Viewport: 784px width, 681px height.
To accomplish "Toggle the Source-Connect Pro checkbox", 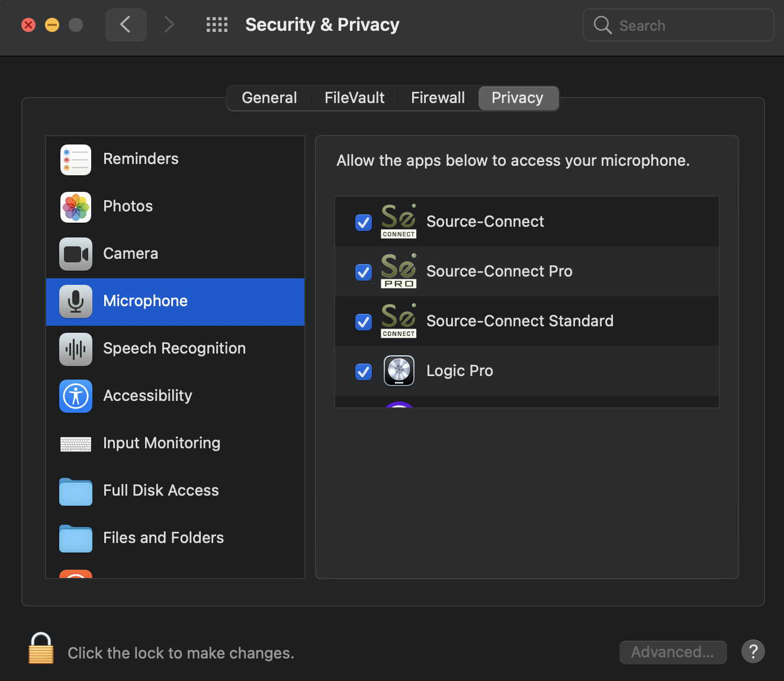I will [364, 272].
